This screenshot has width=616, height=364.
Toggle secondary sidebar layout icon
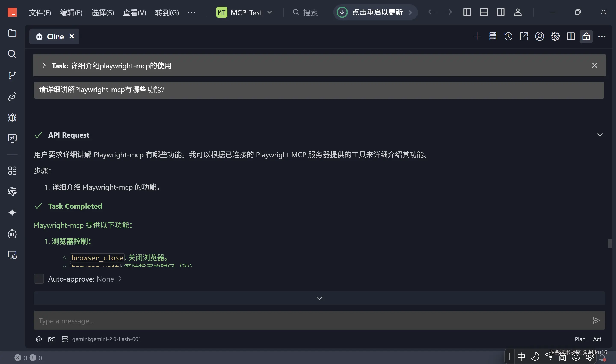point(500,12)
